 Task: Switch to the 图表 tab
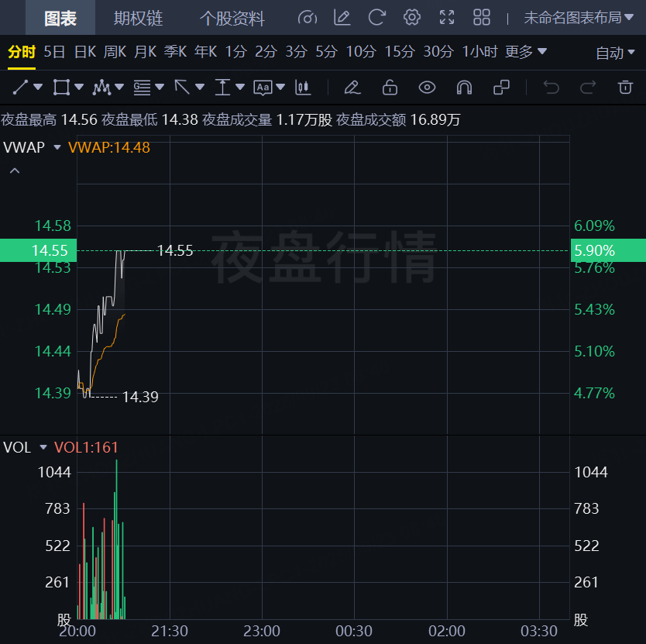[60, 18]
